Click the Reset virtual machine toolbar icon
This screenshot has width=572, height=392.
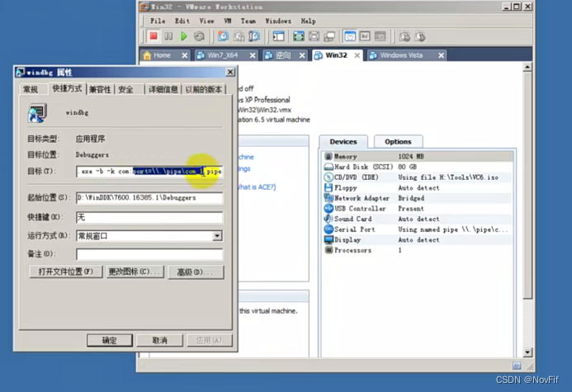click(x=199, y=36)
